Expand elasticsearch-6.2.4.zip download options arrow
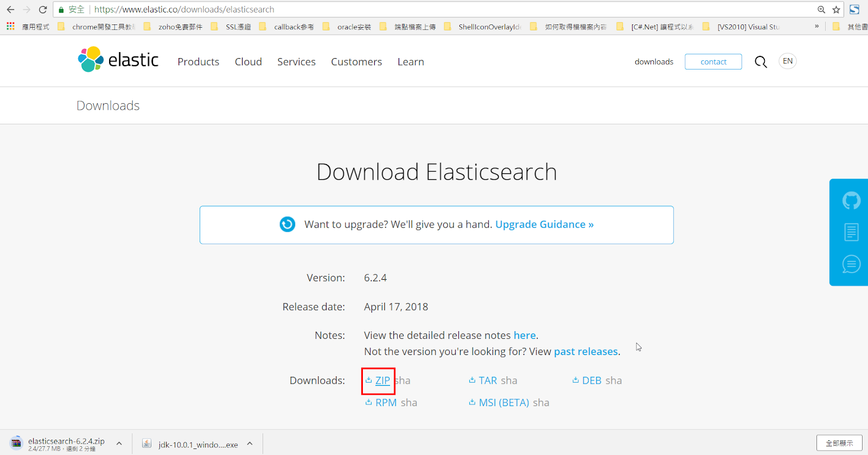868x455 pixels. (x=119, y=444)
